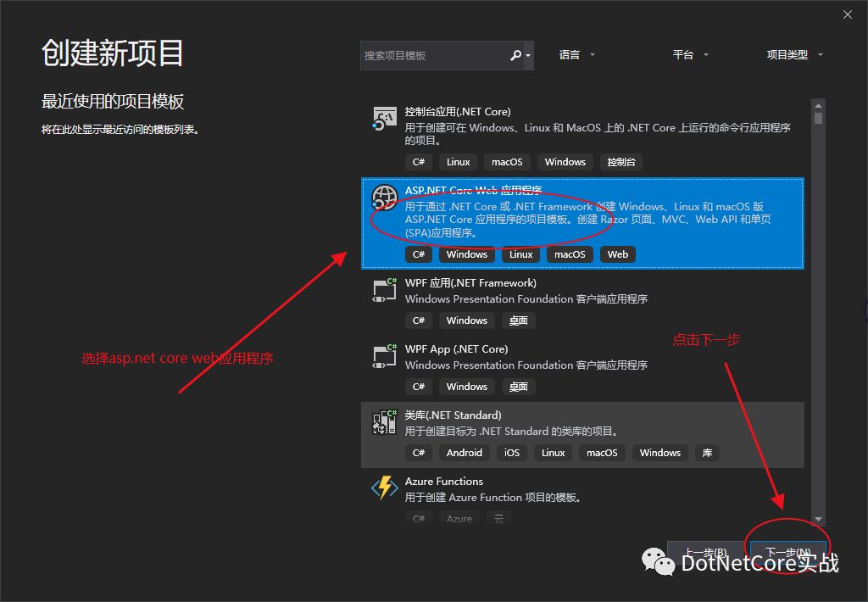Image resolution: width=868 pixels, height=602 pixels.
Task: Click the macOS tag on console app template
Action: pos(507,162)
